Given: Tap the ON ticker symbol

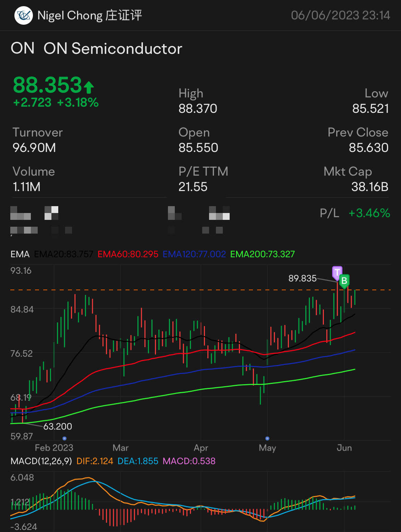Looking at the screenshot, I should click(23, 48).
